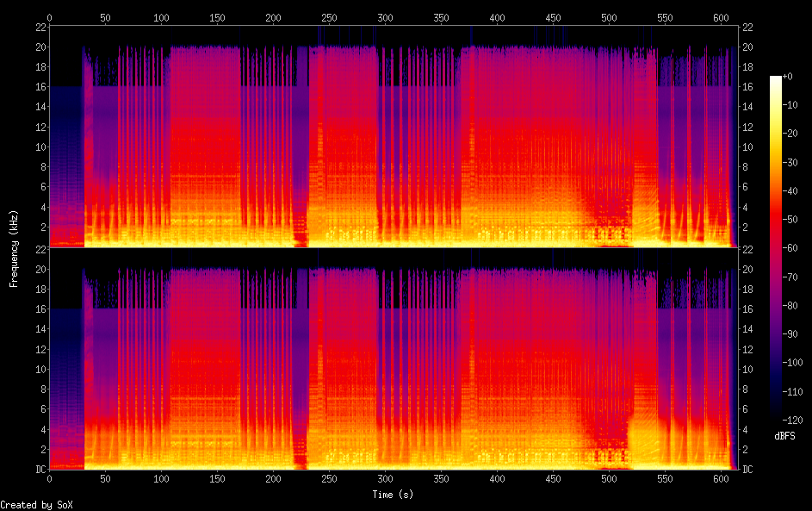Click the 10 kHz label right of lower channel

pos(747,369)
